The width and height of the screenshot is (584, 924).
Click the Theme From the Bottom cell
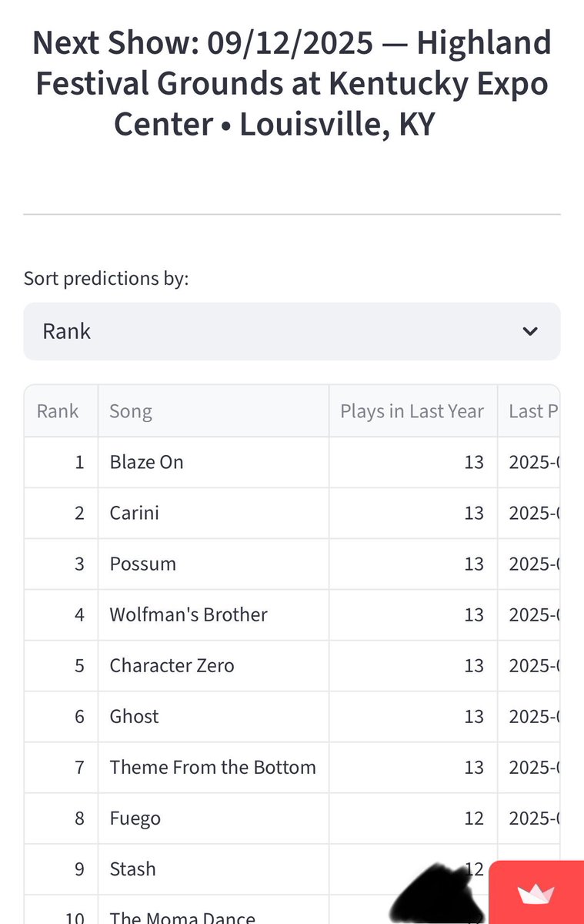(x=213, y=767)
